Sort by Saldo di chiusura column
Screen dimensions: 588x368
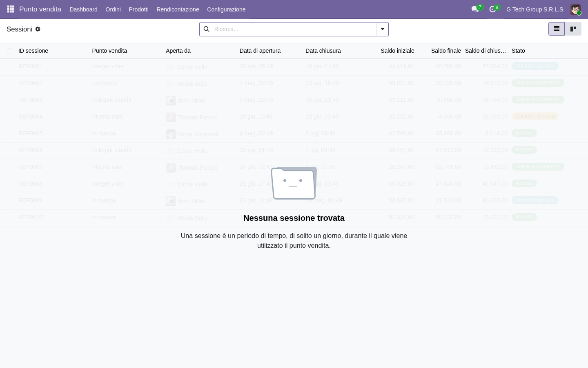tap(486, 51)
